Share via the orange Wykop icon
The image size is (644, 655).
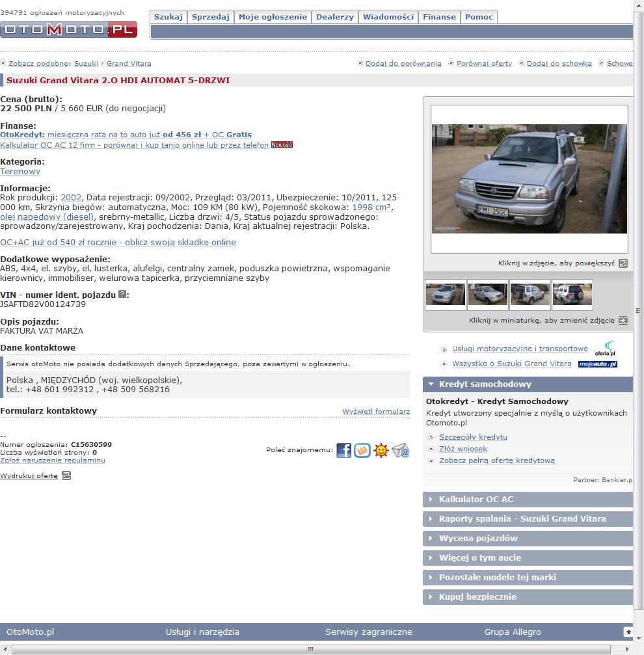point(362,450)
